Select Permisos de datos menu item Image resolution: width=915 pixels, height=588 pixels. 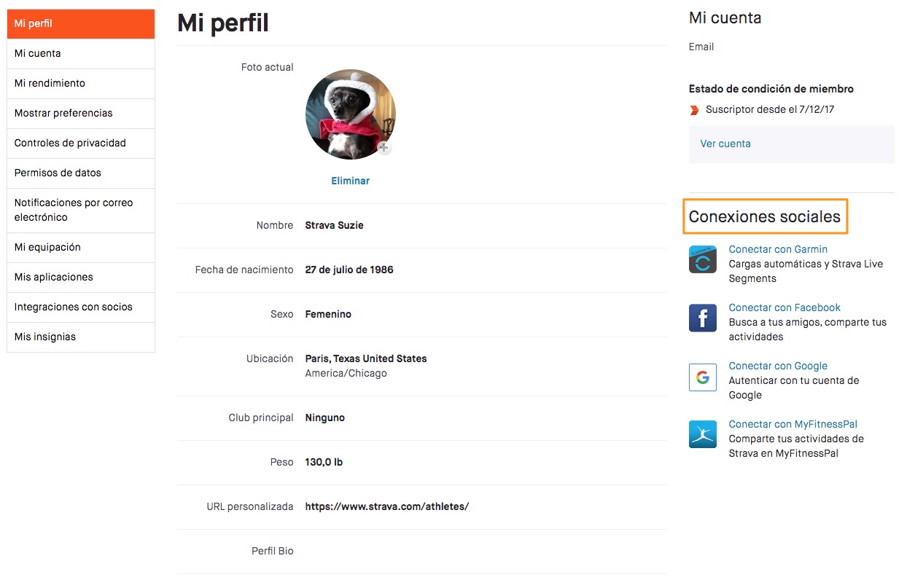[x=81, y=173]
